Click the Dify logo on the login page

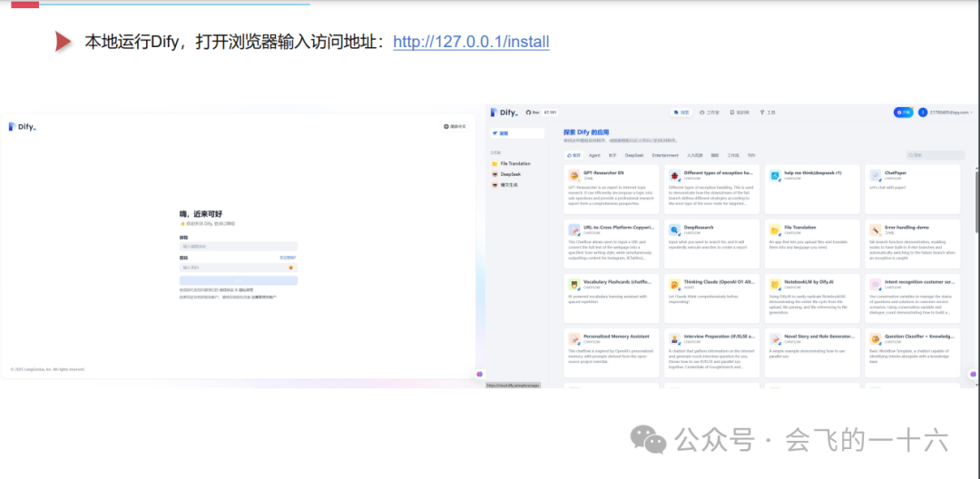(23, 127)
